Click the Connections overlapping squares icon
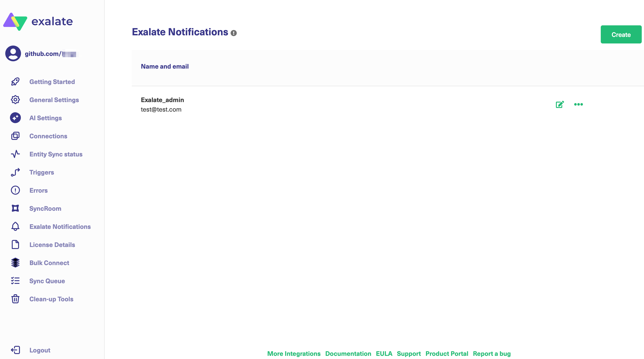The height and width of the screenshot is (359, 644). coord(15,136)
